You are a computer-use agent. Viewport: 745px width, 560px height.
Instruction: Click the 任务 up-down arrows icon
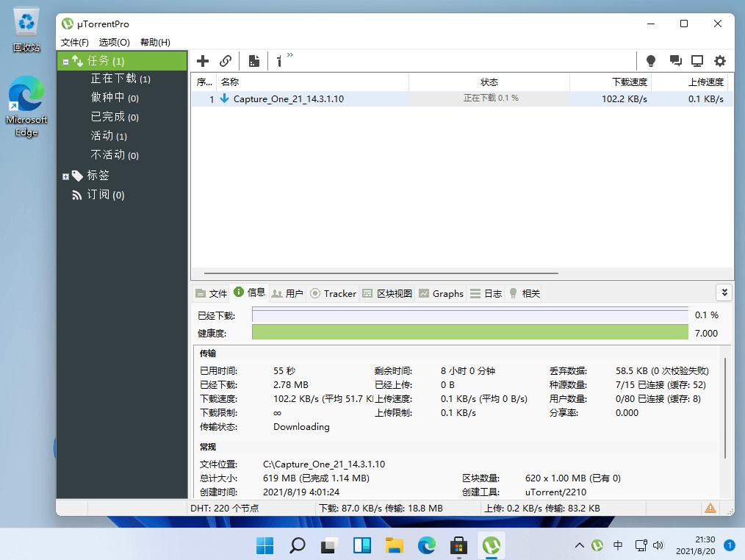pyautogui.click(x=77, y=61)
